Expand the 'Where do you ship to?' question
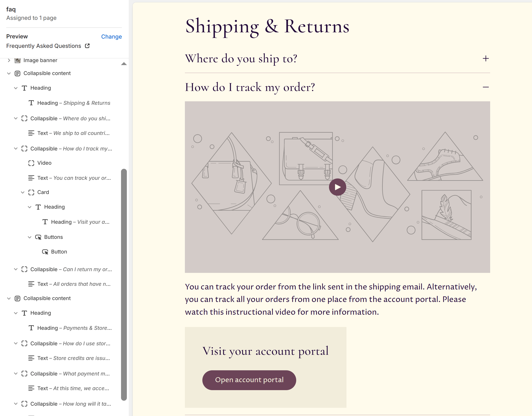 tap(485, 58)
